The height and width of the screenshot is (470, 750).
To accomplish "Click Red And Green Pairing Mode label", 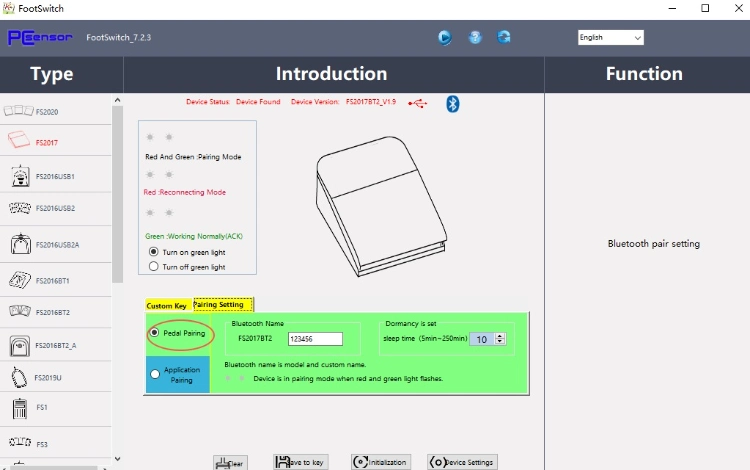I will pos(193,157).
